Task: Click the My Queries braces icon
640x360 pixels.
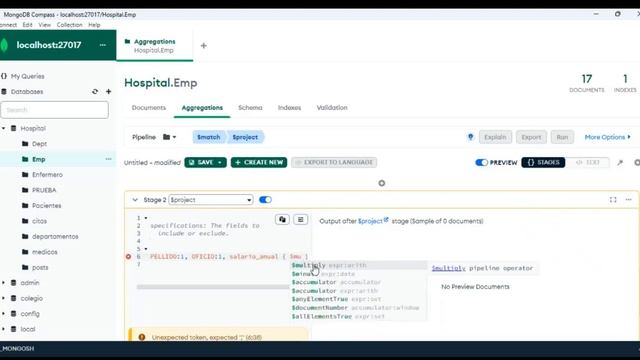Action: point(4,76)
